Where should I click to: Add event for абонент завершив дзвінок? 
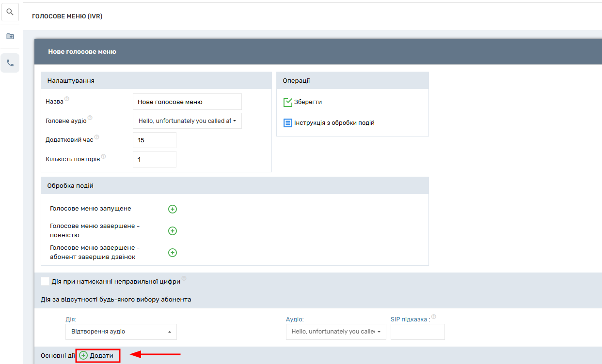pos(172,253)
